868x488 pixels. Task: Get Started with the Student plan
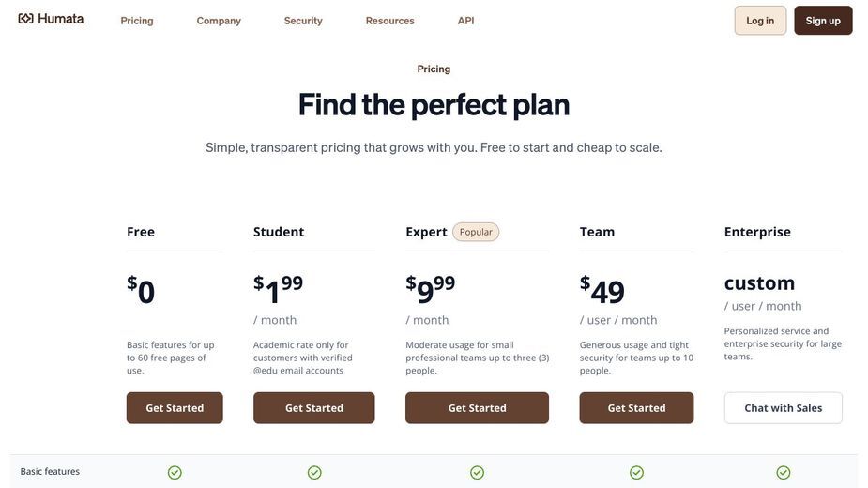click(313, 408)
